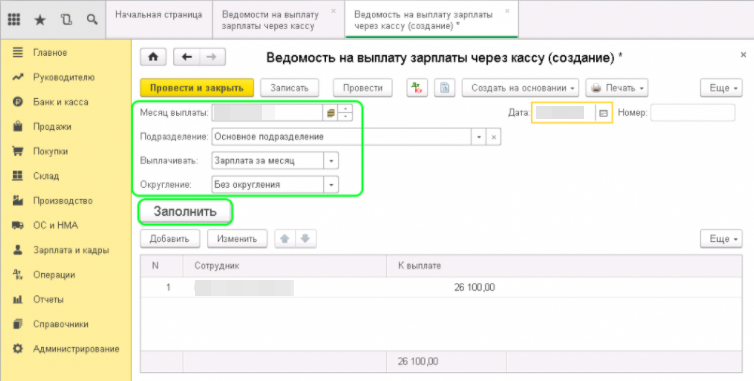Open Производство section in sidebar
The image size is (754, 381).
[63, 201]
